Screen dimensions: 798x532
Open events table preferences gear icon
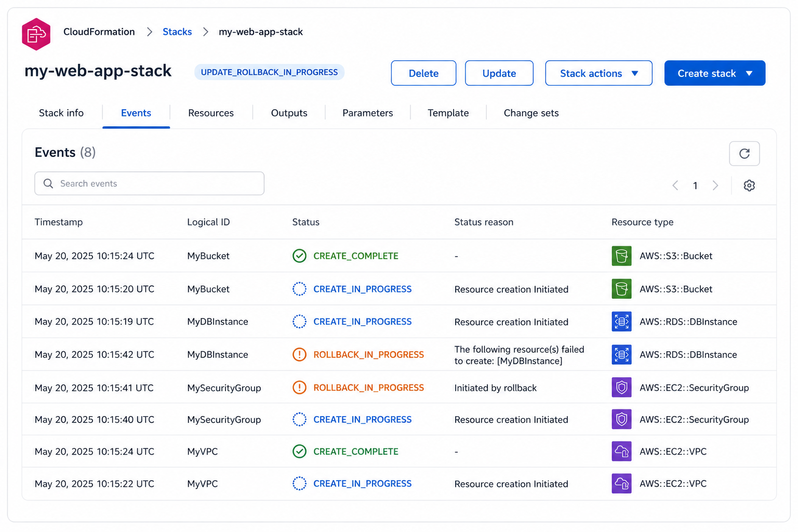coord(749,185)
